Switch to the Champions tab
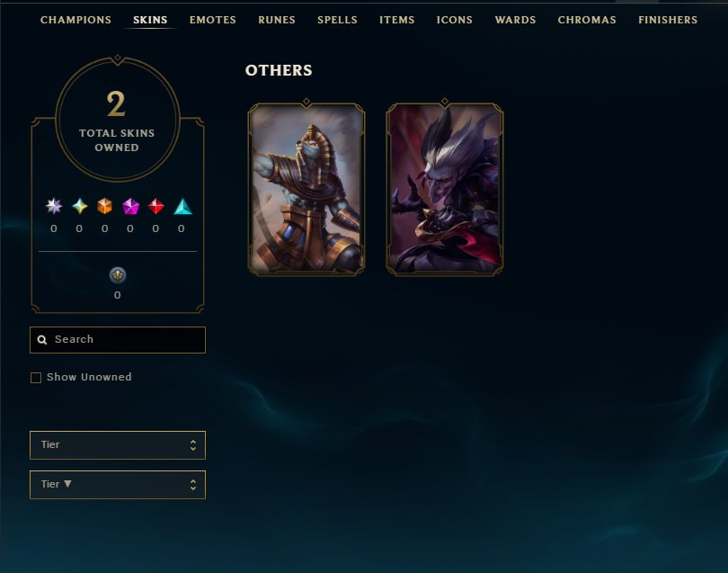This screenshot has width=728, height=573. tap(75, 20)
